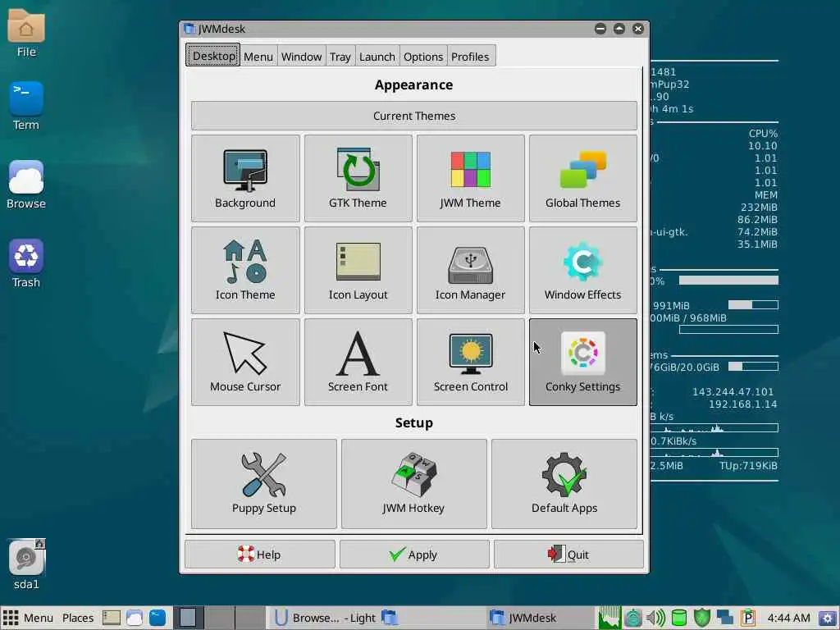Launch the Icon Manager
Screen dimensions: 840x630
click(x=470, y=270)
